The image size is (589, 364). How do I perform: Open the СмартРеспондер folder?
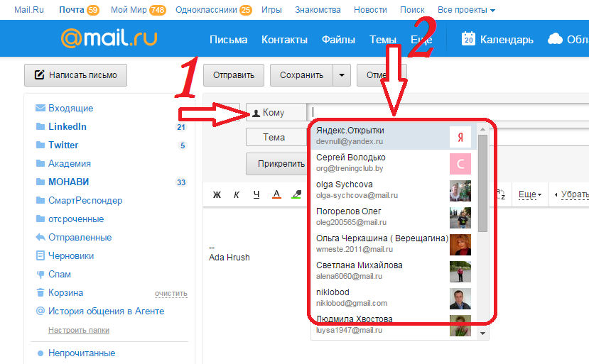coord(85,200)
